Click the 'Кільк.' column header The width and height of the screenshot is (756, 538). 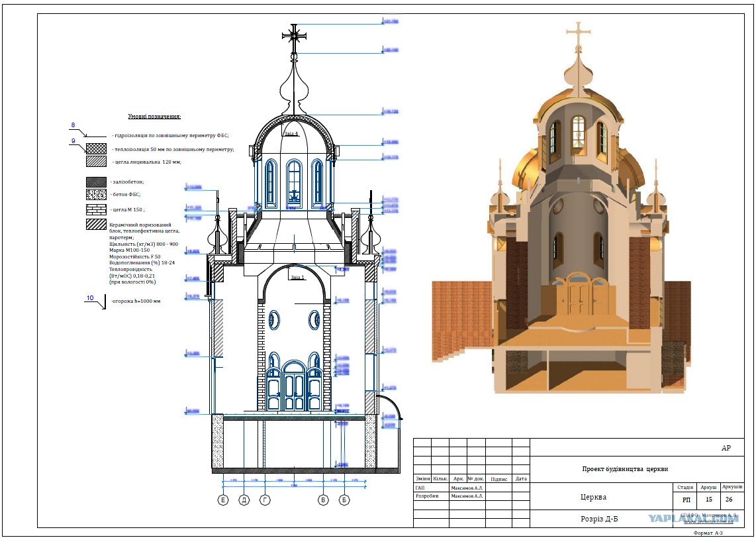coord(440,479)
